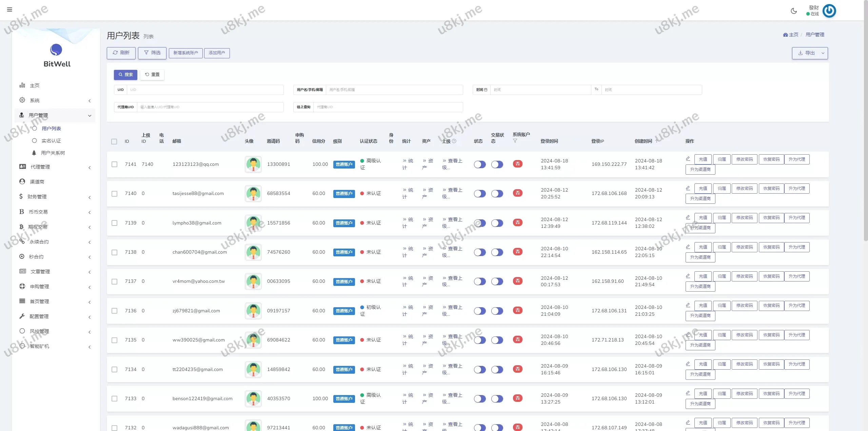Click avatar thumbnail of user 7140
The image size is (868, 431).
253,193
